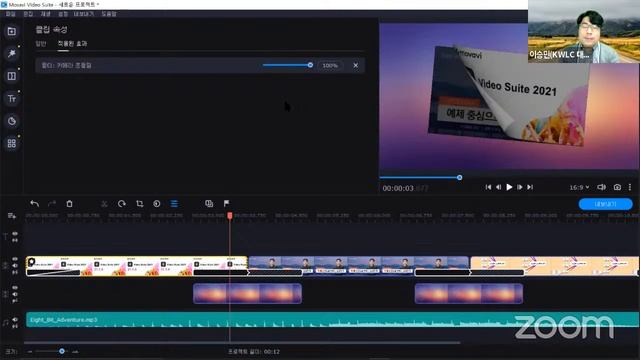Screen dimensions: 640x360
Task: Skip to previous clip in player
Action: [488, 187]
